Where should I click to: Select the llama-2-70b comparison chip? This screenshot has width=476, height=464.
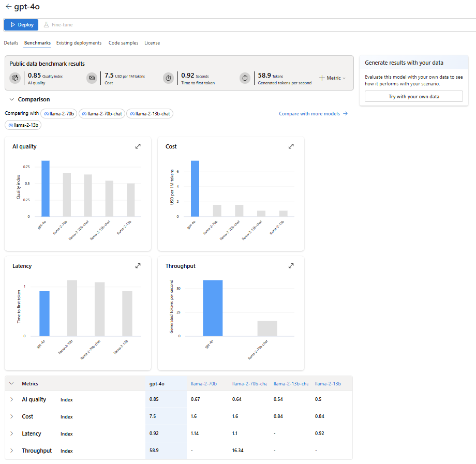(x=59, y=113)
